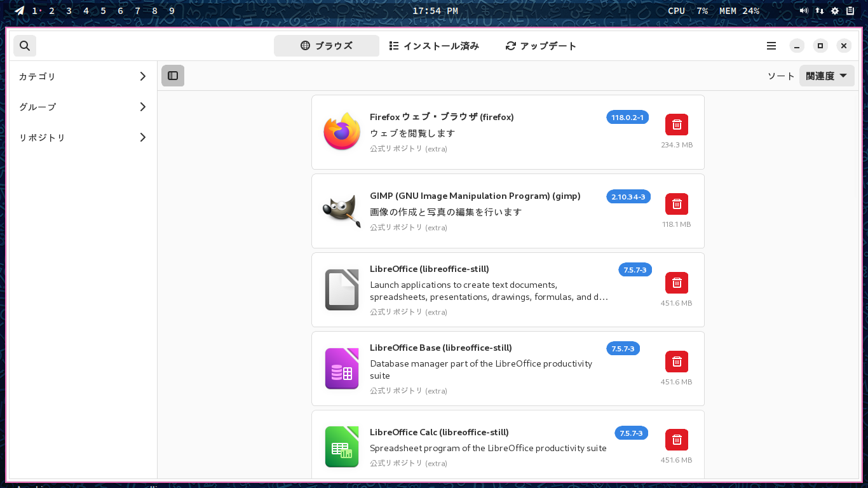
Task: Remove GIMP with its trash button
Action: coord(677,204)
